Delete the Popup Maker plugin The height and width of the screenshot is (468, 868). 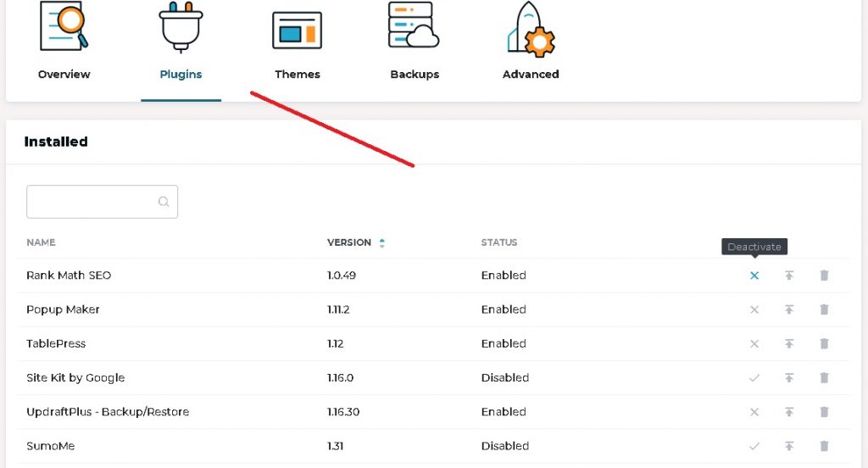[x=824, y=309]
